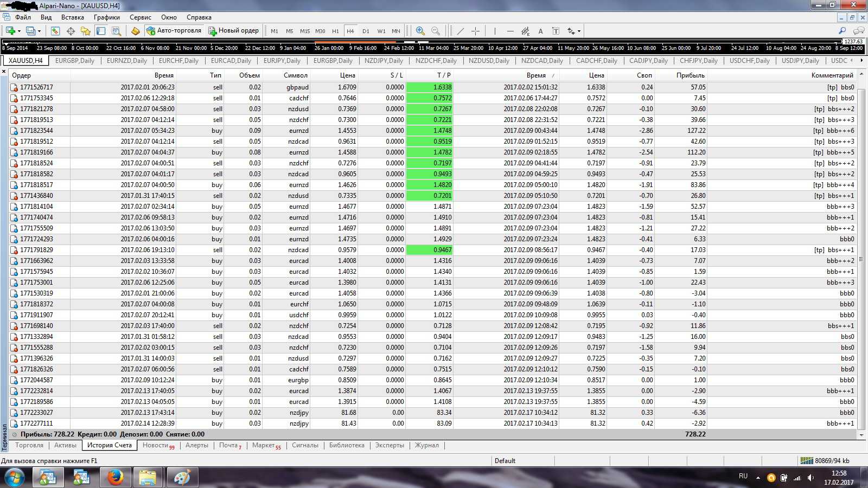Enable the M15 timeframe button
This screenshot has width=868, height=488.
click(x=305, y=31)
